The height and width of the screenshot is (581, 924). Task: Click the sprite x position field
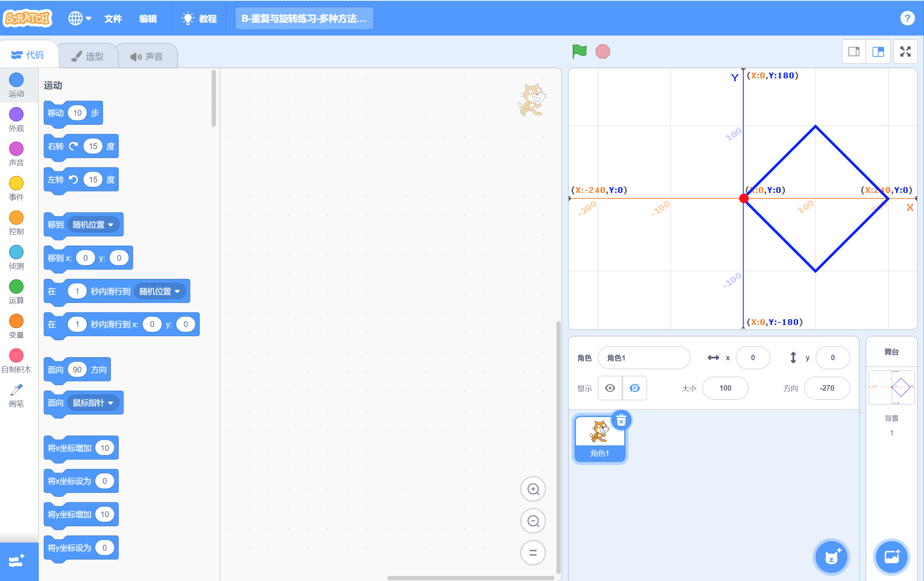coord(753,358)
